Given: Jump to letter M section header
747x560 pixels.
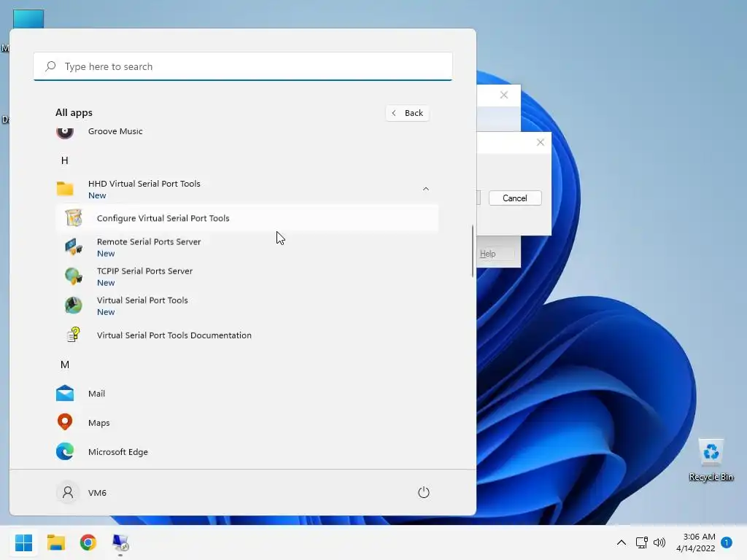Looking at the screenshot, I should pyautogui.click(x=65, y=365).
